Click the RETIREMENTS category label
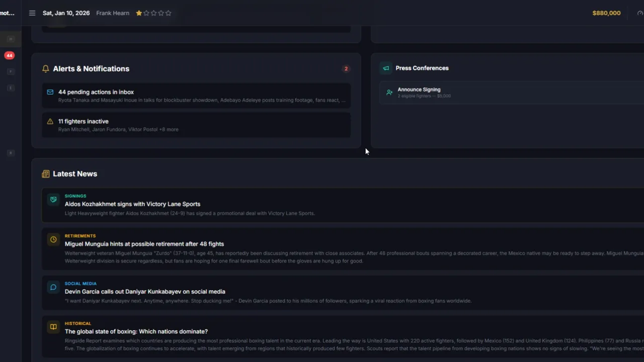The image size is (644, 362). pos(80,236)
